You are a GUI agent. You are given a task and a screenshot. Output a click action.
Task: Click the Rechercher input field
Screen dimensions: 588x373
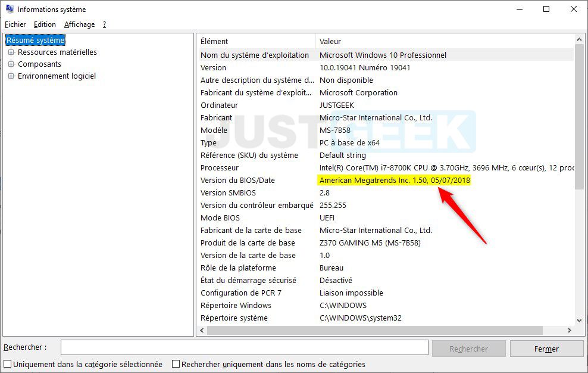pos(245,347)
